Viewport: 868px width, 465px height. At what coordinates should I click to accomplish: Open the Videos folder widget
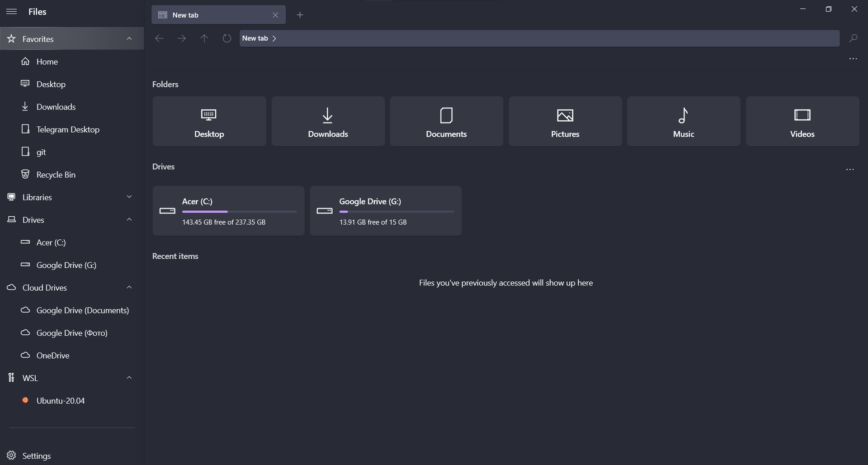pos(802,121)
